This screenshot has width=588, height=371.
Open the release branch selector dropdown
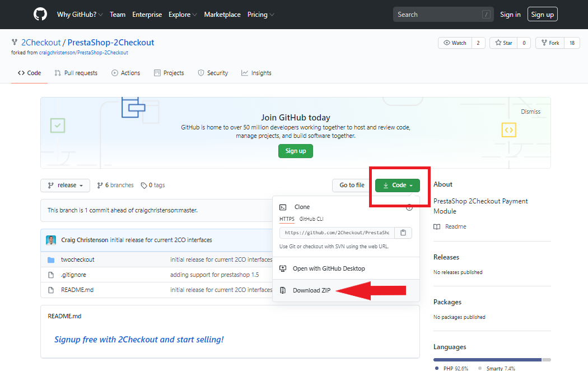coord(66,186)
